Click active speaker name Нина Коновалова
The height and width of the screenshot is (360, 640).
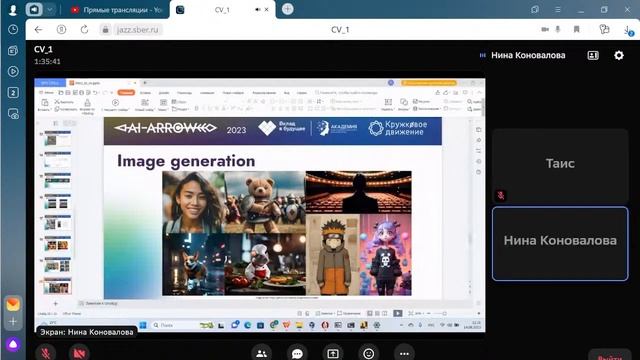528,55
